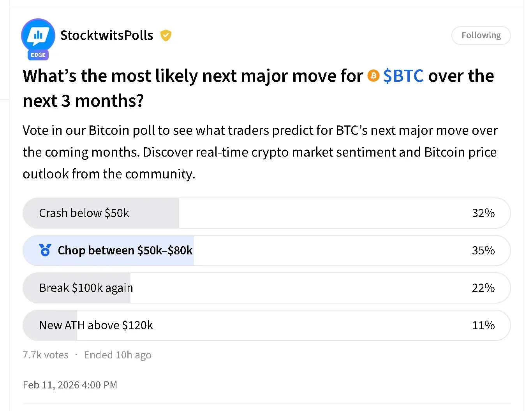Click the Following button
This screenshot has height=411, width=532.
pos(481,35)
